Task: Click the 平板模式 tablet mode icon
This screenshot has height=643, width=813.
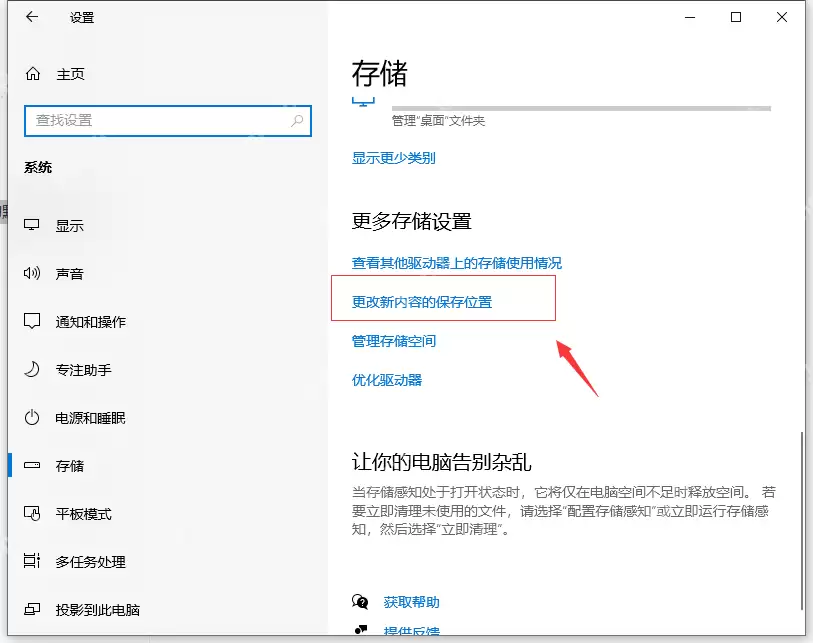Action: [x=32, y=513]
